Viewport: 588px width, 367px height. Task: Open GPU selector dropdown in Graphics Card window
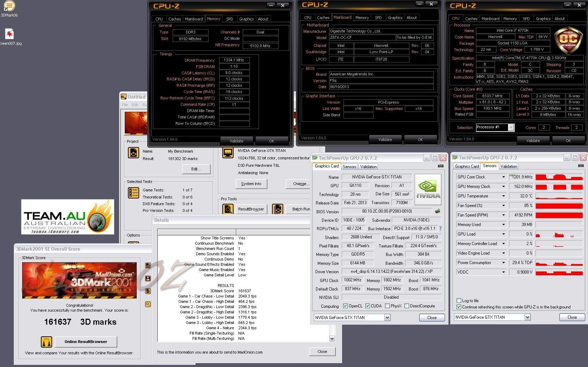tap(387, 318)
